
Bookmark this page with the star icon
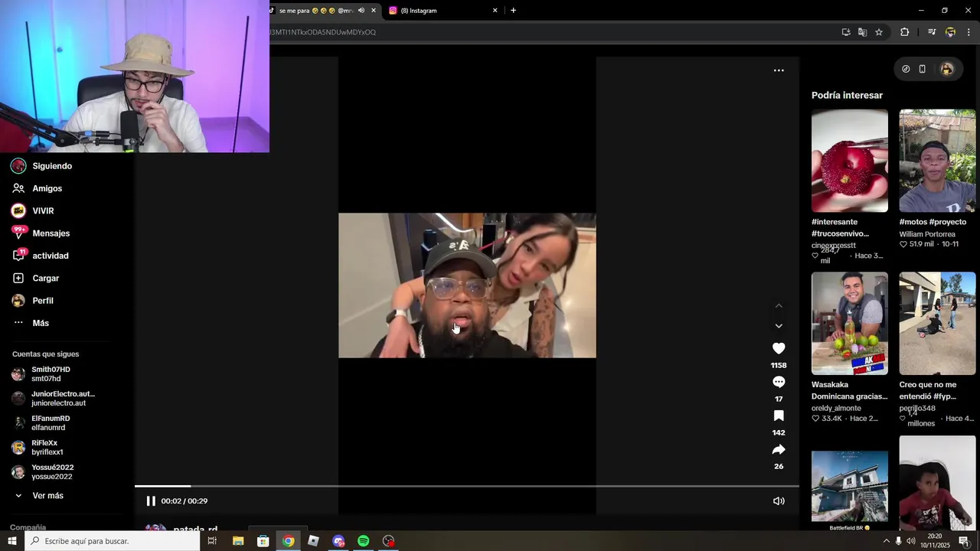(879, 32)
